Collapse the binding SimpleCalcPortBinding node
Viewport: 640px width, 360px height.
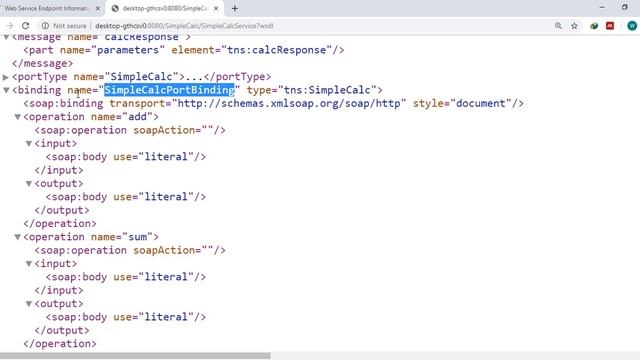6,90
